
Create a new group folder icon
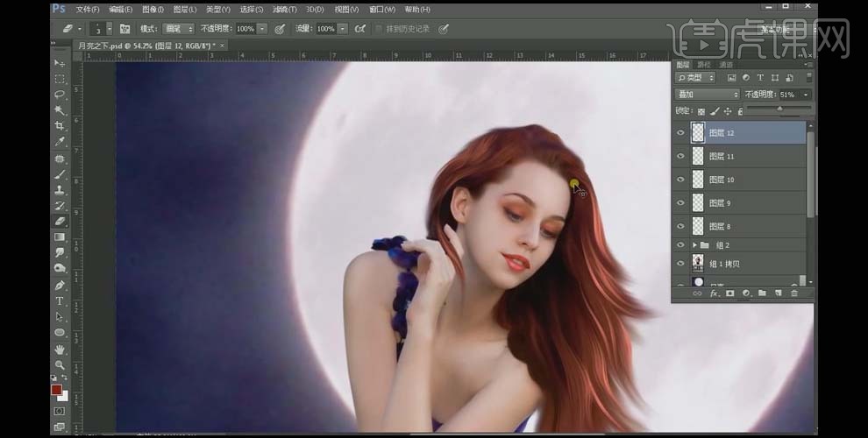762,293
